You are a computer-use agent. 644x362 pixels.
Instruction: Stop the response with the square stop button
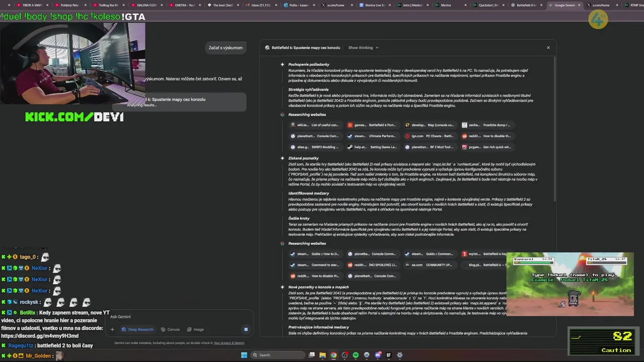246,329
